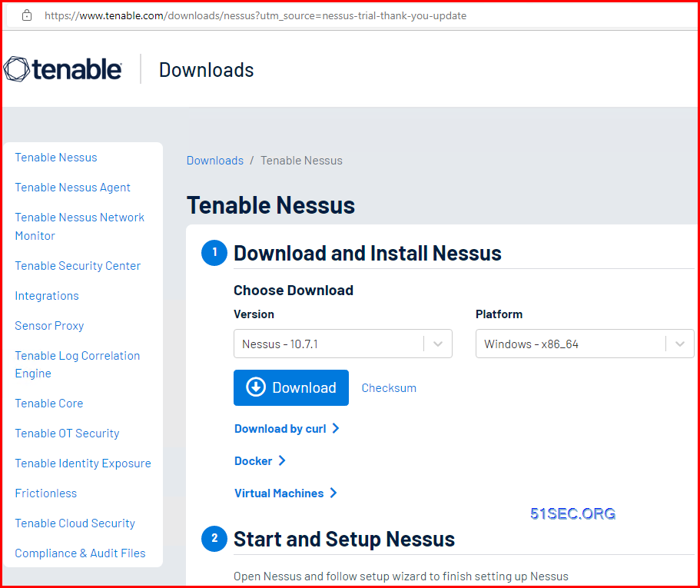The width and height of the screenshot is (700, 588).
Task: Click the chevron next to Download by curl
Action: coord(336,429)
